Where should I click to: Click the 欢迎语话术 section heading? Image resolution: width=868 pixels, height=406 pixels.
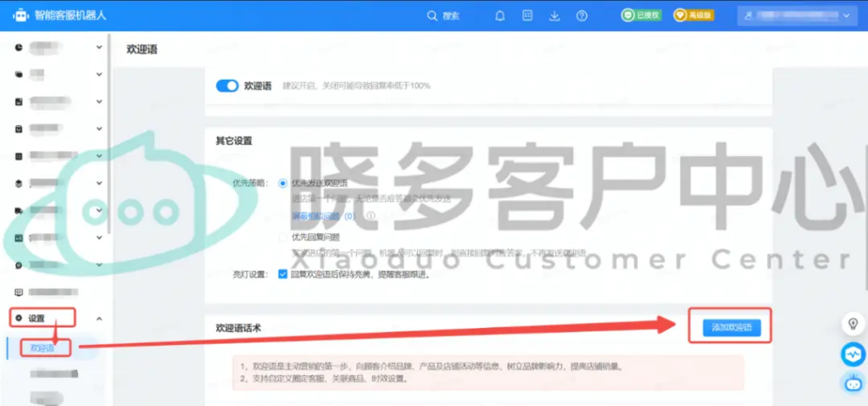(x=238, y=328)
